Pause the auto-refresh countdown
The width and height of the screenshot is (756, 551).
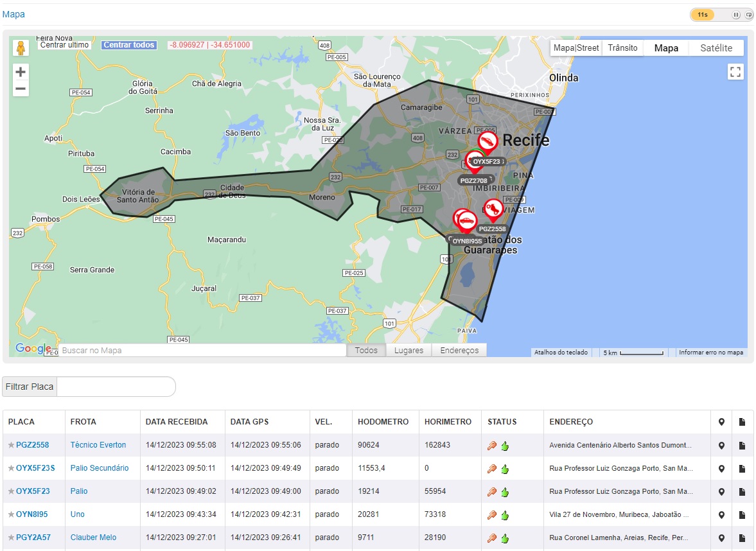pos(735,15)
